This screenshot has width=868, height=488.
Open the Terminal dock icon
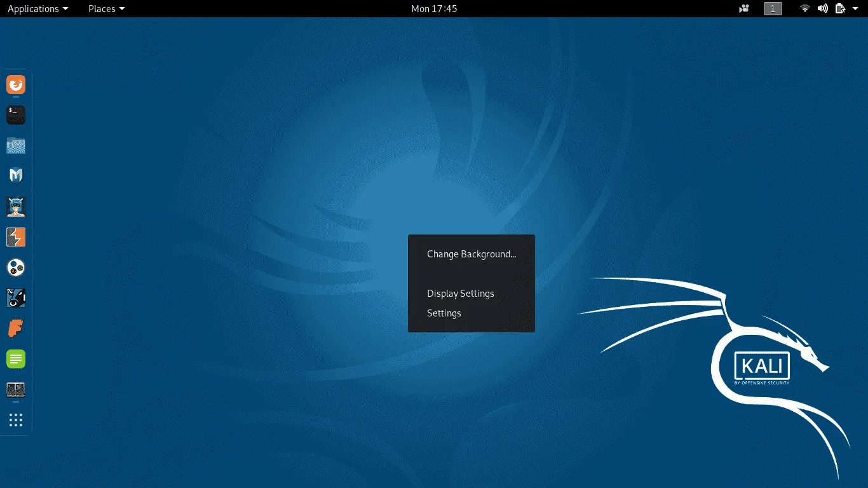coord(16,115)
